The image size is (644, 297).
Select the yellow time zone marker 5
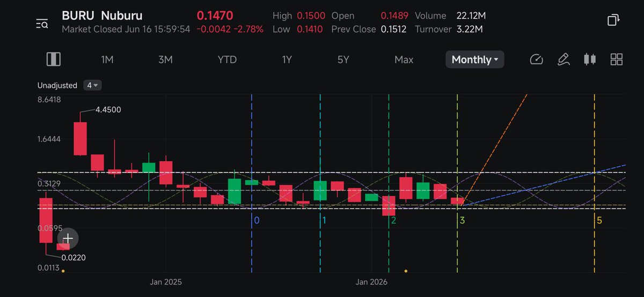tap(599, 220)
